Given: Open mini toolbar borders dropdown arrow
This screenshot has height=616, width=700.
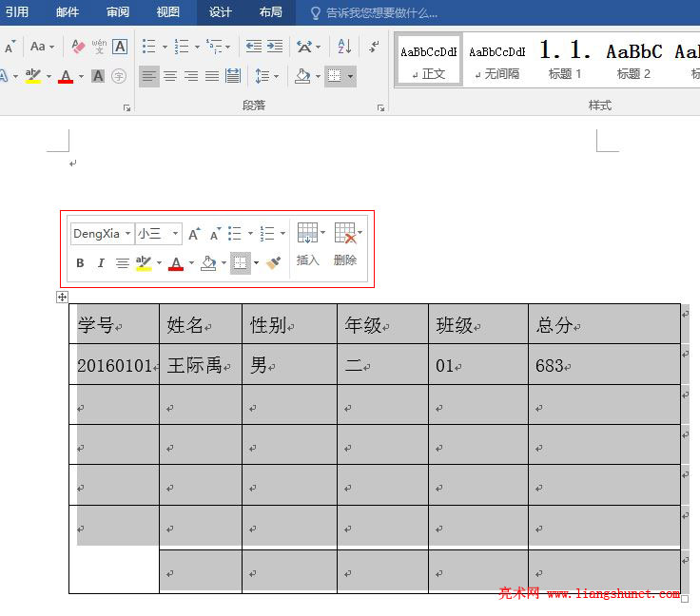Looking at the screenshot, I should (x=256, y=263).
